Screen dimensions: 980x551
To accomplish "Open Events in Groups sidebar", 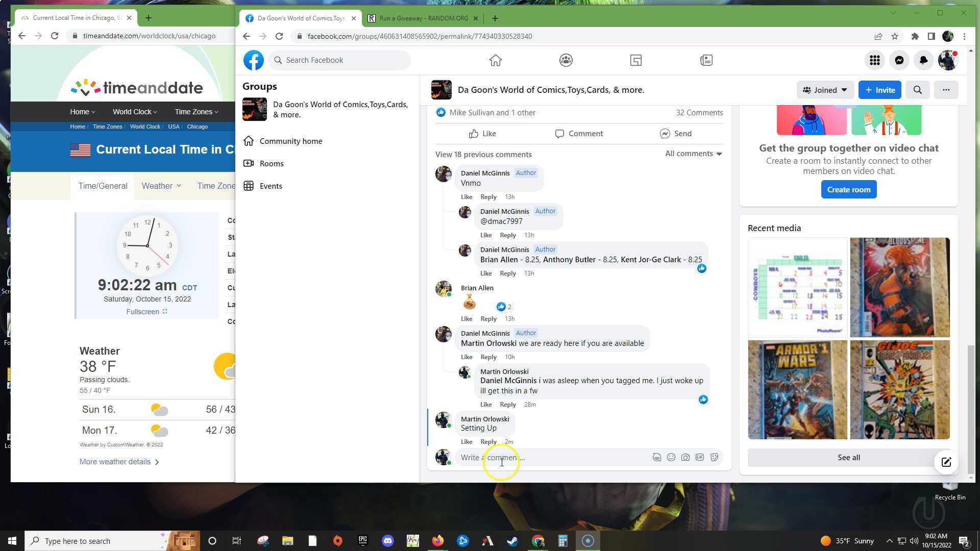I will click(x=271, y=186).
